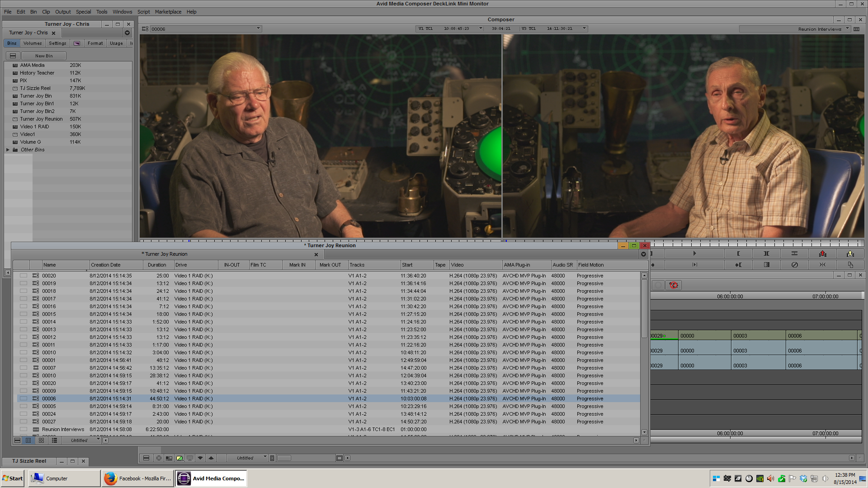Click the New Bin button
The image size is (868, 488).
44,56
